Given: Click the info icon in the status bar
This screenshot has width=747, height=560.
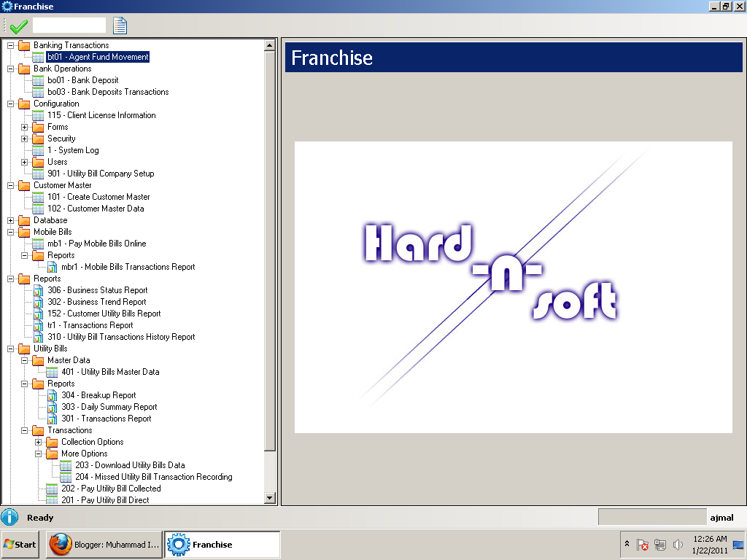Looking at the screenshot, I should 9,517.
